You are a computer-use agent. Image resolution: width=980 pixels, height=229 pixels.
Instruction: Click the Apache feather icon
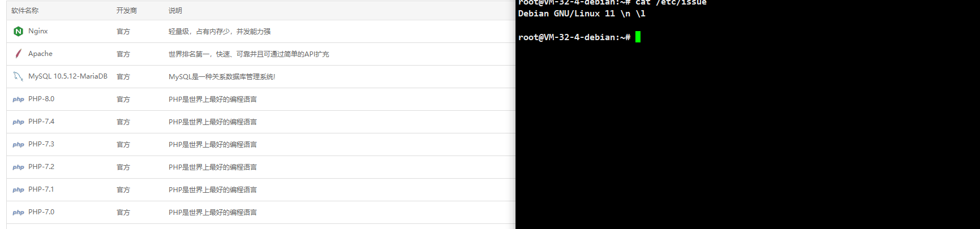click(x=18, y=54)
